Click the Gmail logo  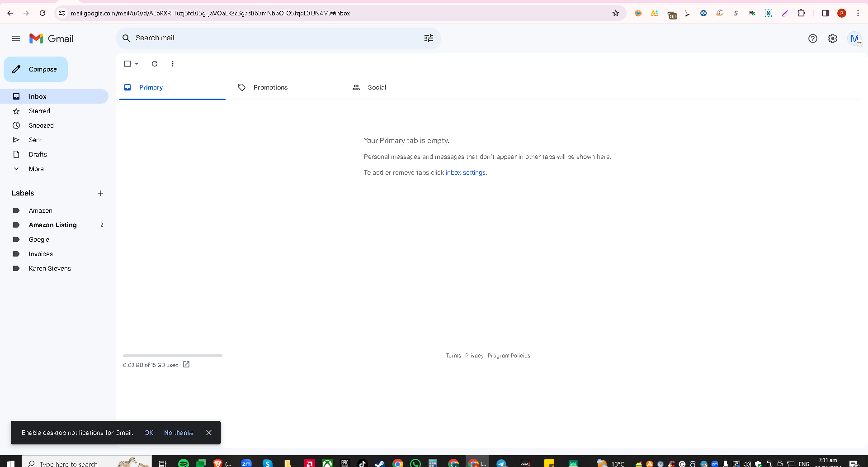pos(52,38)
